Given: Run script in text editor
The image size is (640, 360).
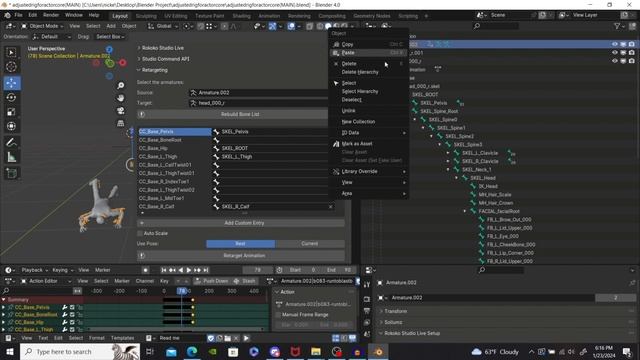Looking at the screenshot, I should pyautogui.click(x=246, y=338).
